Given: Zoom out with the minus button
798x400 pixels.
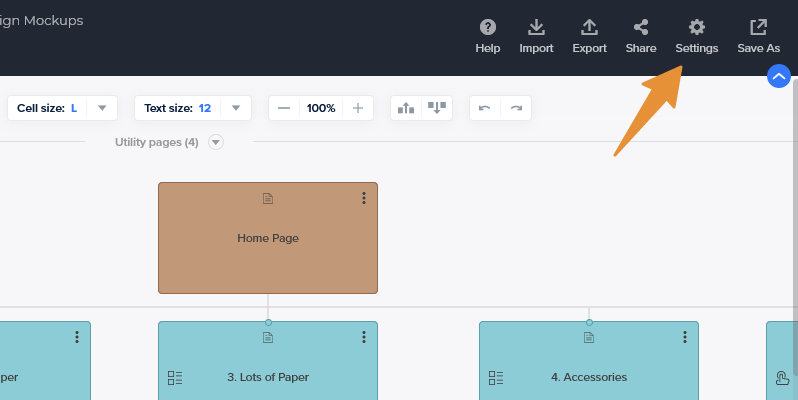Looking at the screenshot, I should pyautogui.click(x=284, y=108).
